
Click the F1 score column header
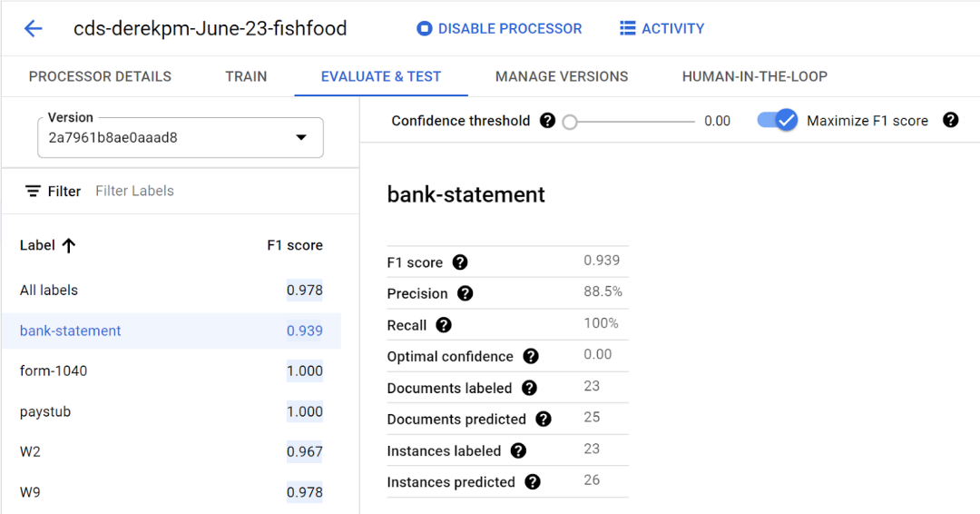[295, 245]
